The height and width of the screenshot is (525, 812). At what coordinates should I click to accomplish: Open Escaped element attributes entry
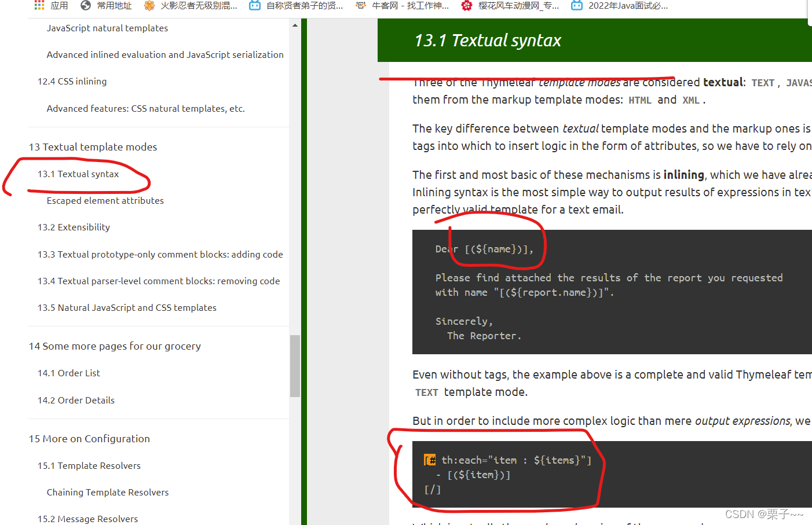pyautogui.click(x=105, y=200)
